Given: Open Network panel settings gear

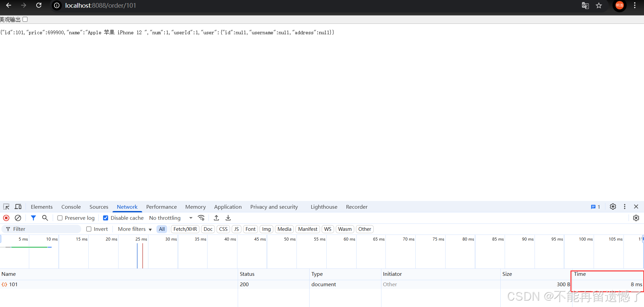Looking at the screenshot, I should pos(636,218).
